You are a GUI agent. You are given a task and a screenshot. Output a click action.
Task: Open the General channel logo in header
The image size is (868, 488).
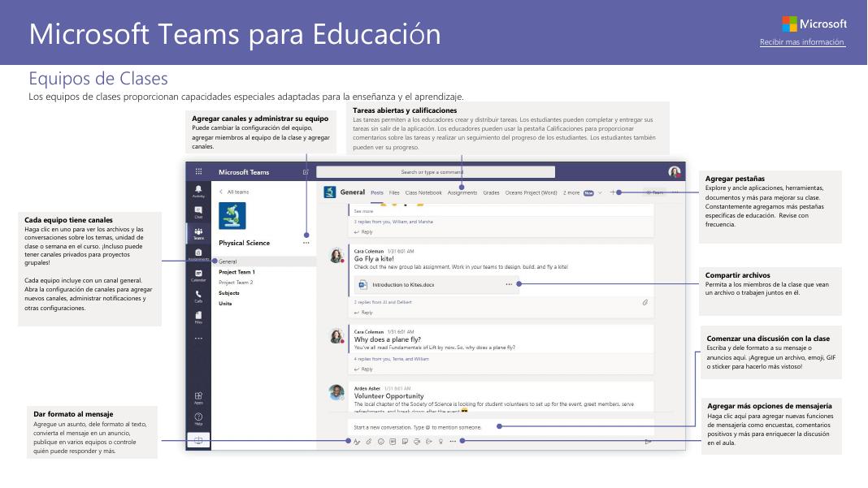(x=329, y=192)
